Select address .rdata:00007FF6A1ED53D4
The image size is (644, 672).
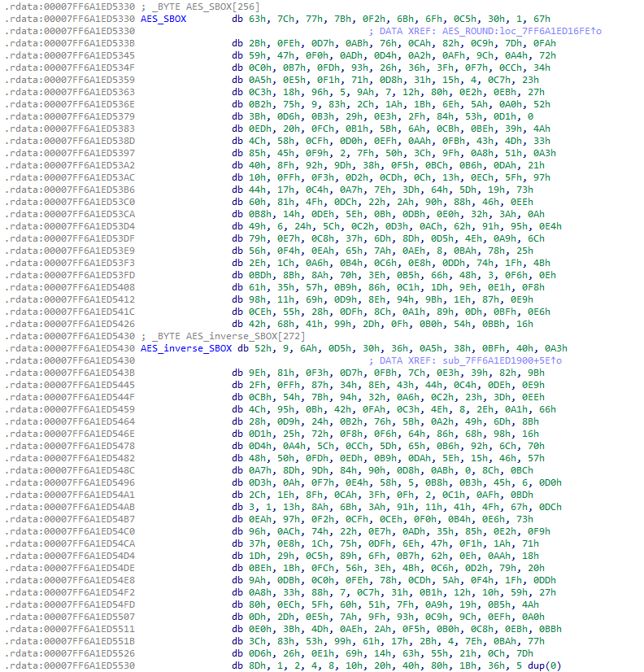pyautogui.click(x=69, y=225)
